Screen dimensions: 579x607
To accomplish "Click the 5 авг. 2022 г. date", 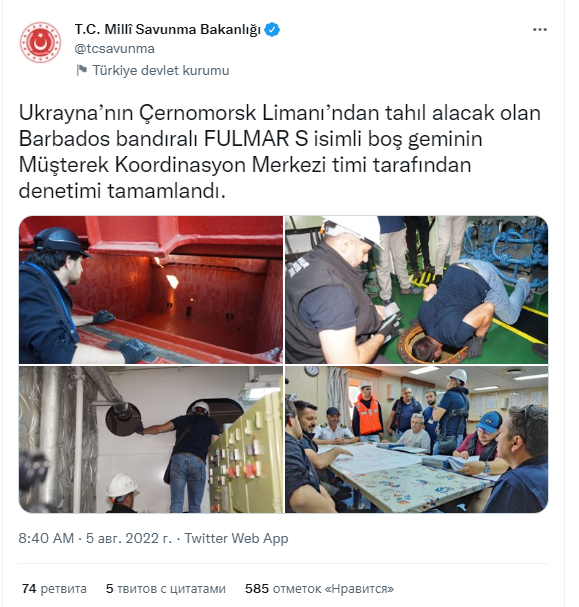I will [129, 538].
